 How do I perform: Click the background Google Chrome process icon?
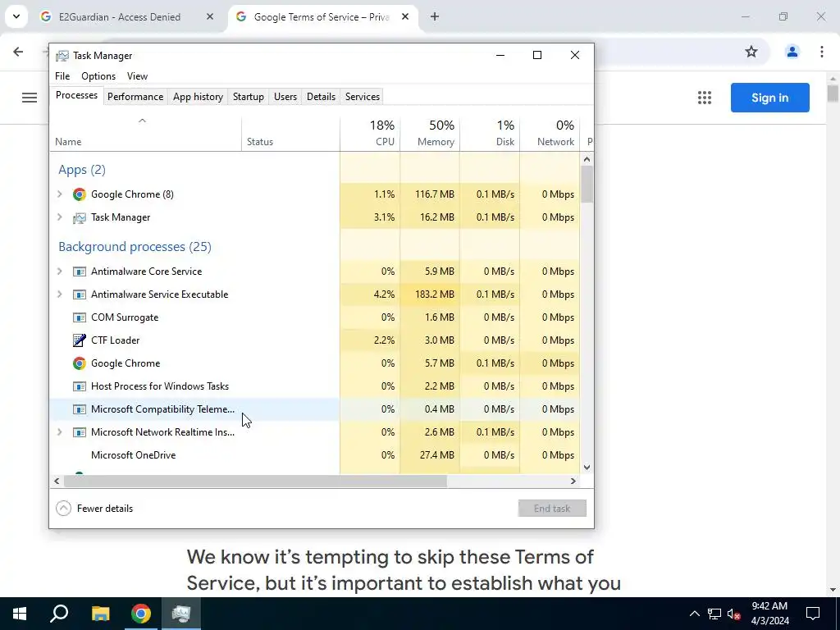[80, 363]
